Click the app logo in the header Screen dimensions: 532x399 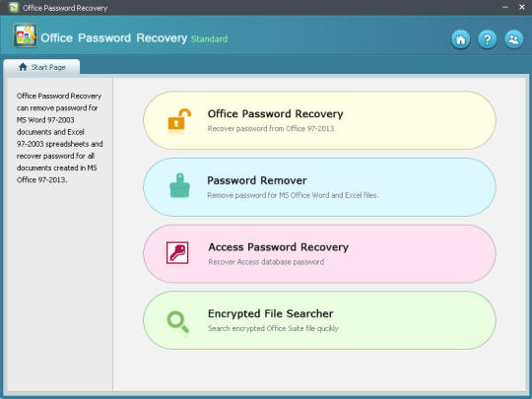[x=25, y=35]
